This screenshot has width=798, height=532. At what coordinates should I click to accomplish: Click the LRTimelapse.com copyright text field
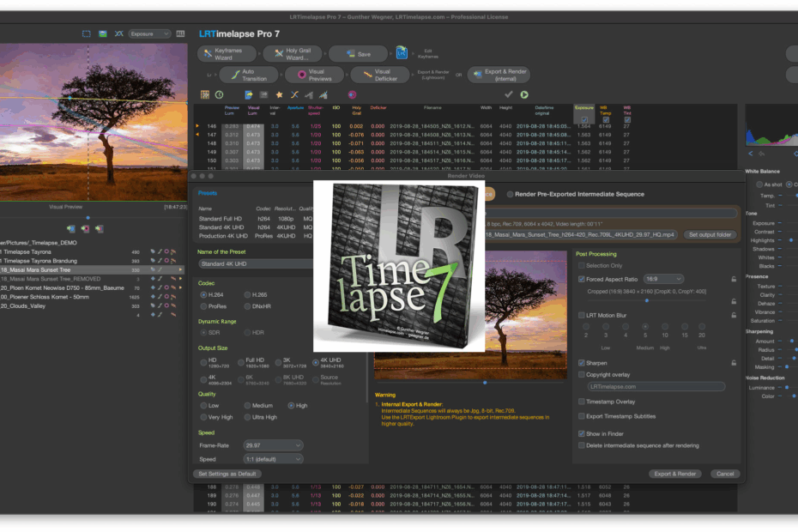656,386
